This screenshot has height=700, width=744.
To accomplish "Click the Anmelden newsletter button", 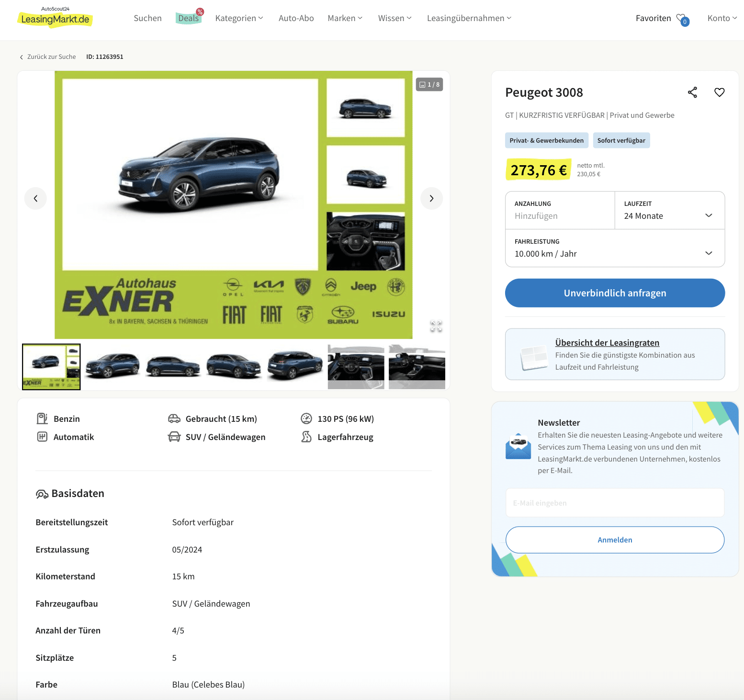I will tap(615, 540).
